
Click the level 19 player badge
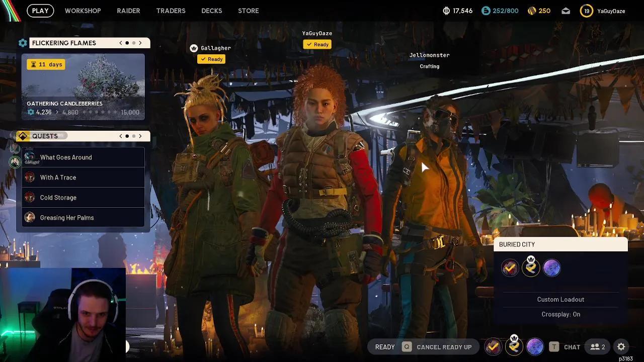coord(586,11)
